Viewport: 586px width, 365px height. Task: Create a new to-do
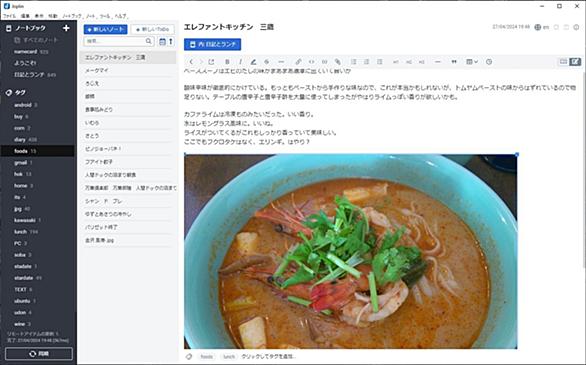coord(152,29)
